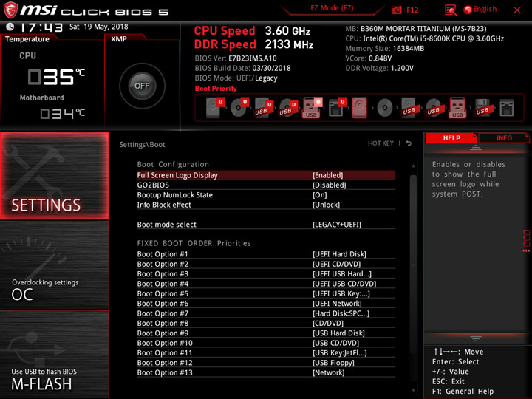Click the MSI dragon shield logo
Viewport: 532px width, 399px height.
click(10, 10)
